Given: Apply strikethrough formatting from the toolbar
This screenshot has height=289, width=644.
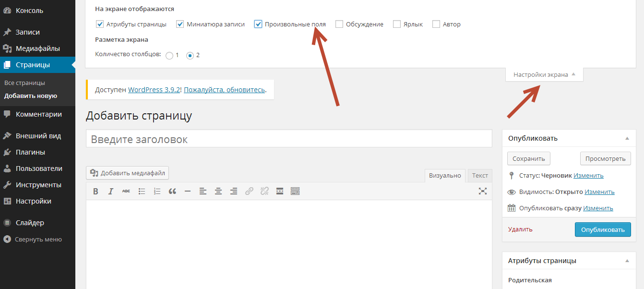Looking at the screenshot, I should [x=126, y=191].
